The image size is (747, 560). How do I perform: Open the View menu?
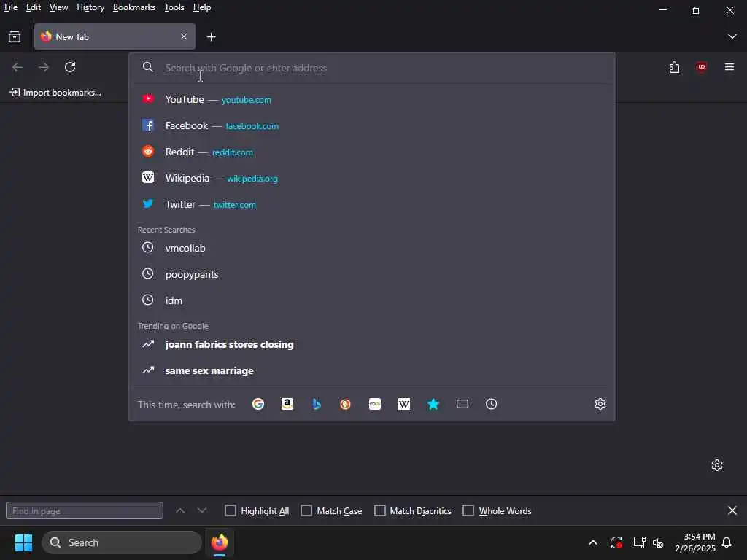[58, 7]
